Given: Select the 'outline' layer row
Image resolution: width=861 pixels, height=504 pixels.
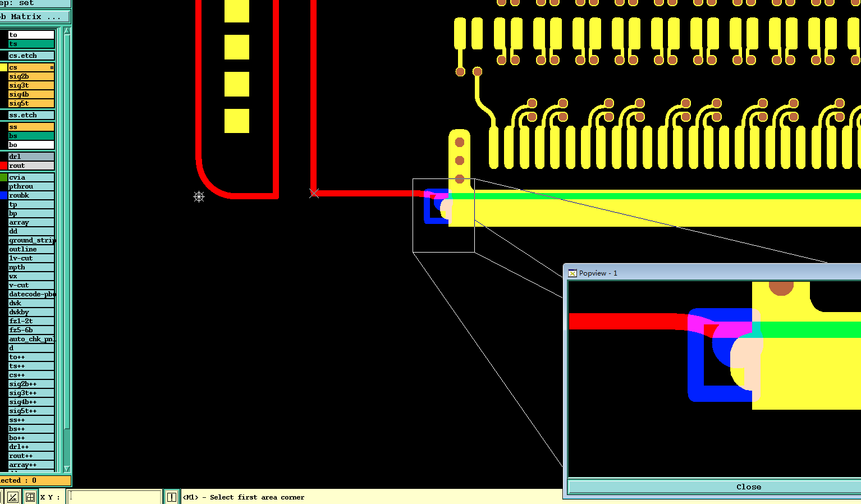Looking at the screenshot, I should [31, 249].
